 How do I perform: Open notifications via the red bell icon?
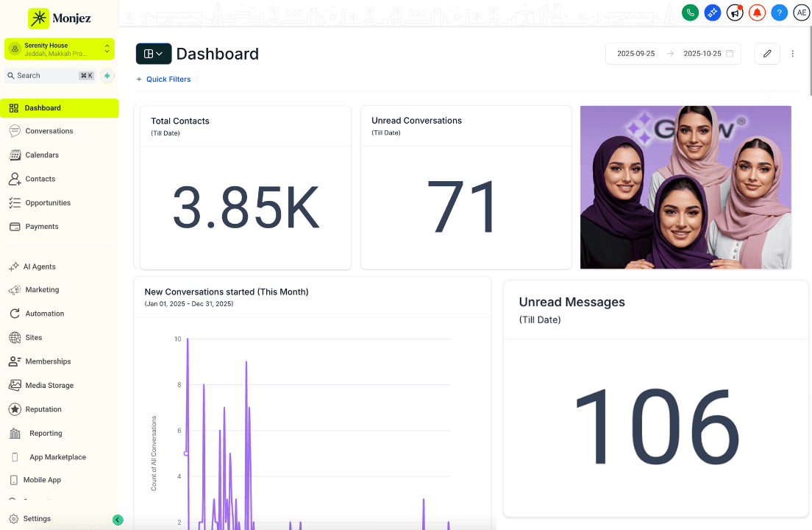point(757,13)
